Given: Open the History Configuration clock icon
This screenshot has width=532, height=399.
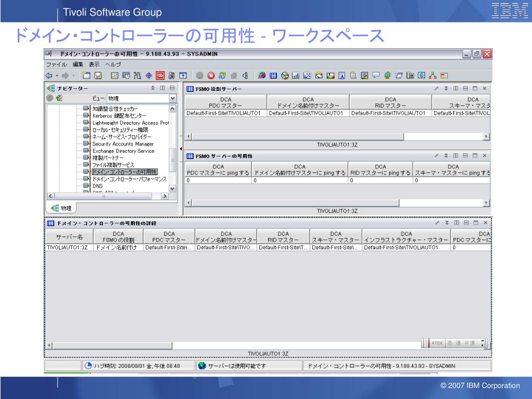Looking at the screenshot, I should (126, 76).
